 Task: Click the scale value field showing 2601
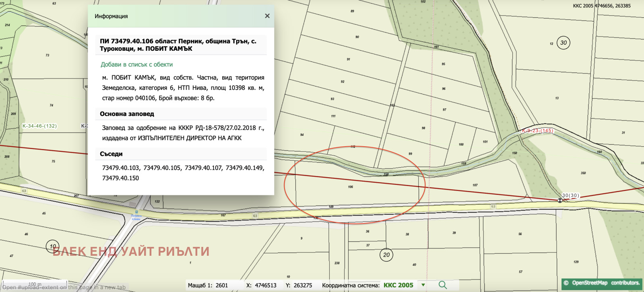click(x=222, y=285)
